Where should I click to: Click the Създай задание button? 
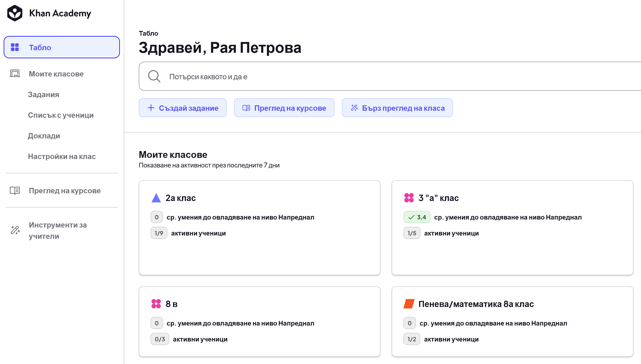pos(183,108)
